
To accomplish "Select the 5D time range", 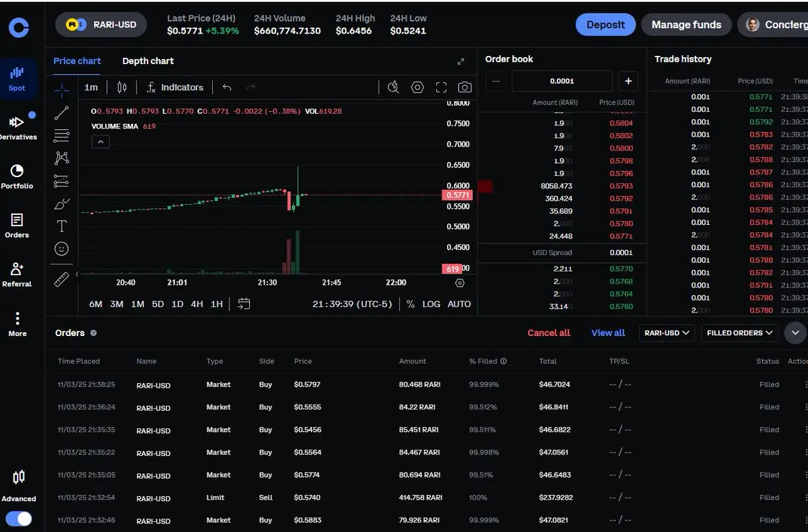I will 158,304.
